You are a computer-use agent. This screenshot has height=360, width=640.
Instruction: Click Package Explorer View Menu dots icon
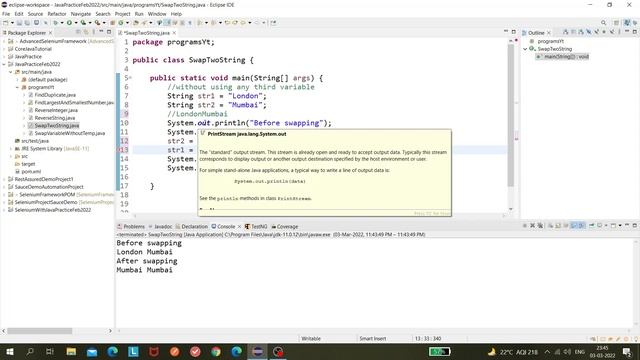pyautogui.click(x=93, y=32)
